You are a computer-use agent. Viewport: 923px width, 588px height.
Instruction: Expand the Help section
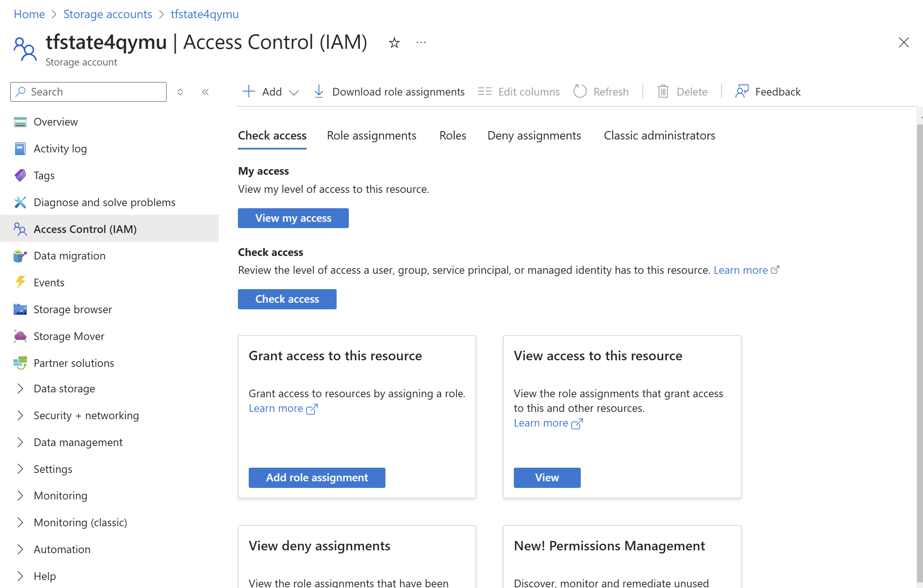tap(20, 576)
